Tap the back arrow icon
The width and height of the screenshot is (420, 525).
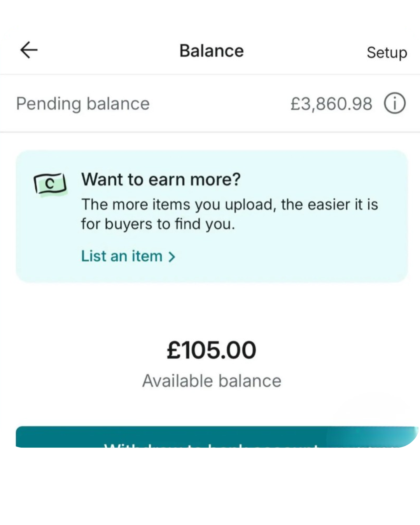[x=29, y=50]
